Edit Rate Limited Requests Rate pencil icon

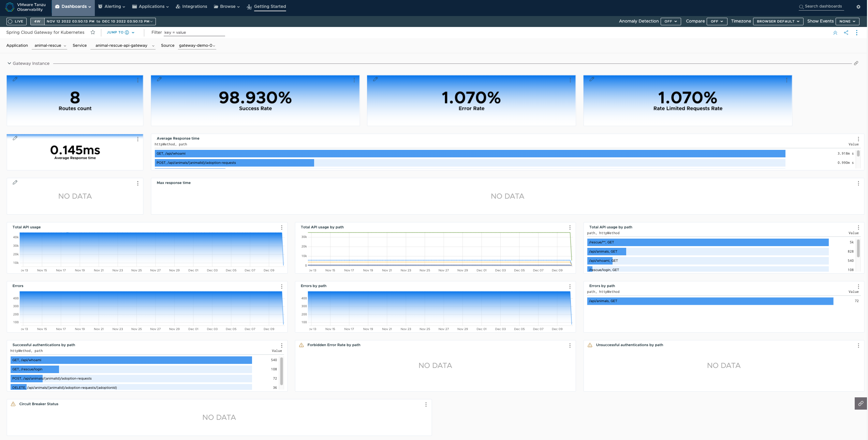(592, 79)
